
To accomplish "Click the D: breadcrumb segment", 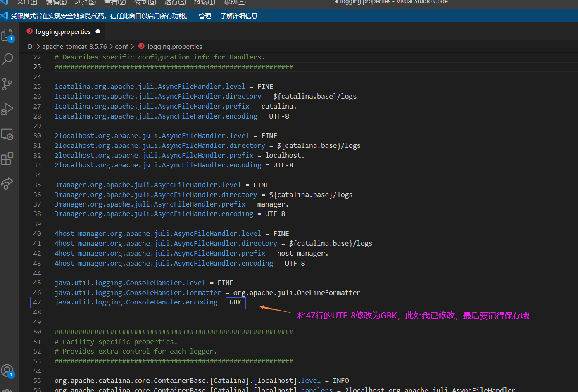I will (31, 47).
